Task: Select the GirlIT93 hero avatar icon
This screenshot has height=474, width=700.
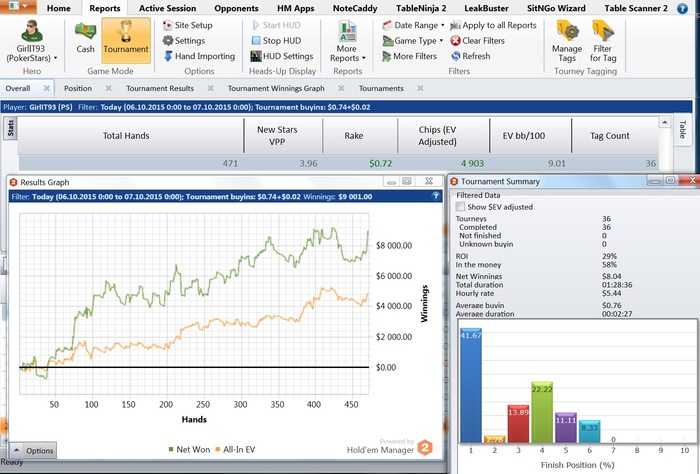Action: point(32,31)
